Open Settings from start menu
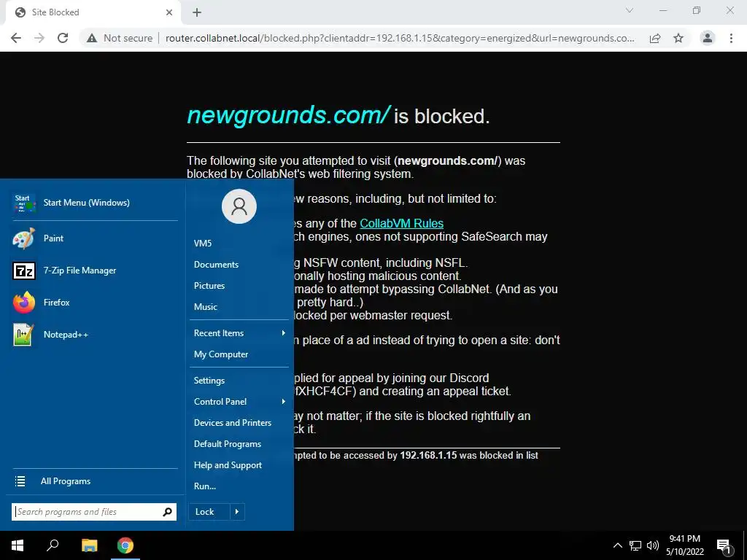Image resolution: width=747 pixels, height=560 pixels. [x=239, y=381]
